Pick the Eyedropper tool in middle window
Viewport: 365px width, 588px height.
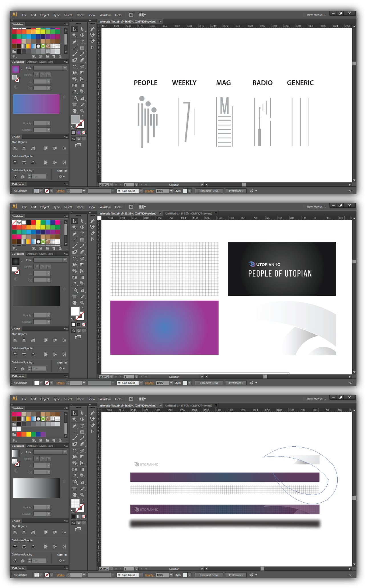[x=74, y=284]
